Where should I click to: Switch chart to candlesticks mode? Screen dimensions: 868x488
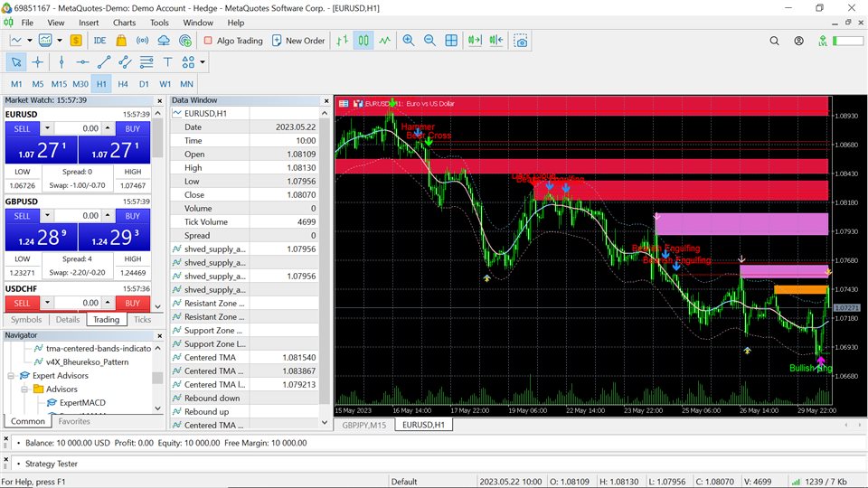click(363, 41)
